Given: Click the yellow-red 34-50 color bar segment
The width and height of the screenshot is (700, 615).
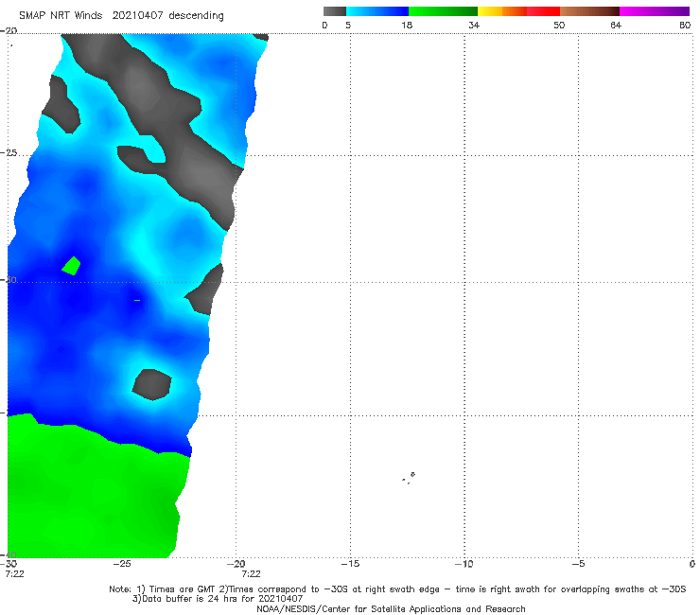Looking at the screenshot, I should point(518,11).
